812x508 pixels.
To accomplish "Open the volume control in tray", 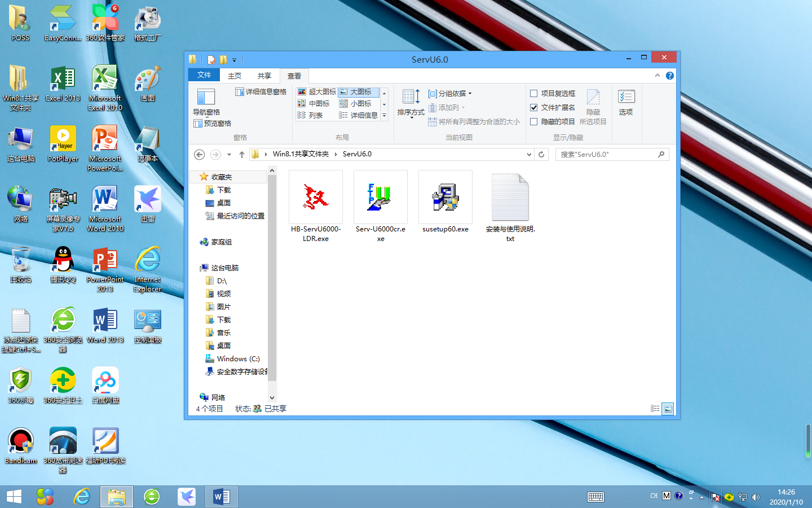I will [756, 497].
